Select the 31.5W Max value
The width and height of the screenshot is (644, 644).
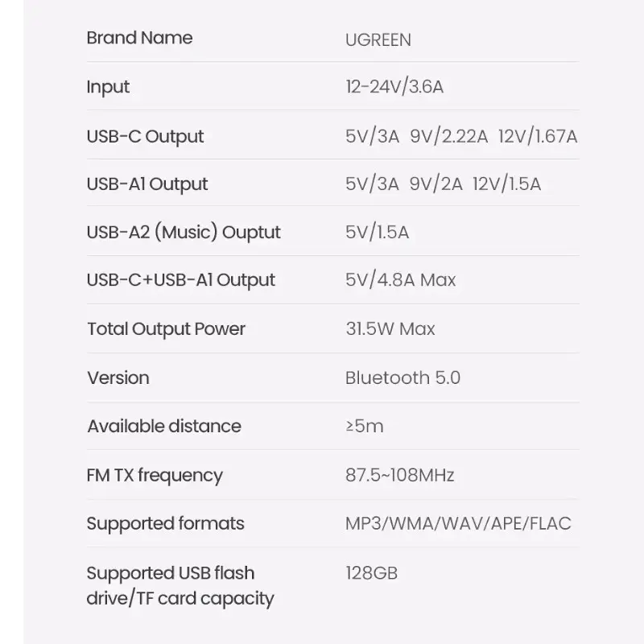[390, 328]
